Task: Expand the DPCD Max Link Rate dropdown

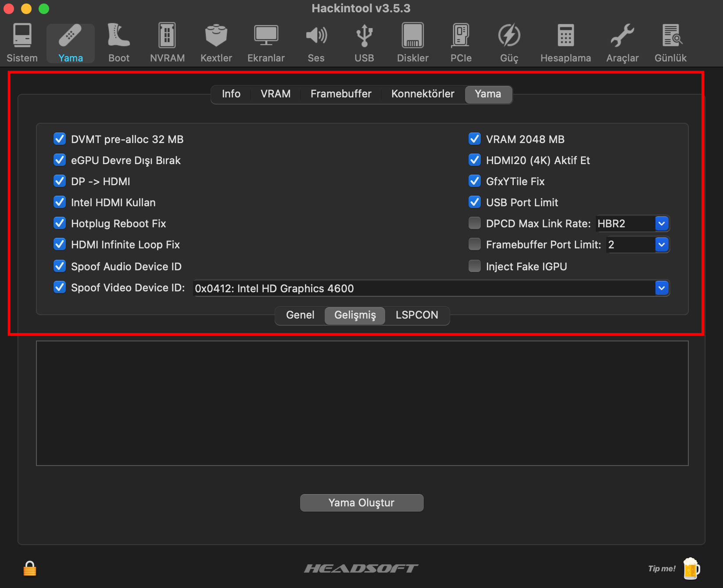Action: click(x=662, y=224)
